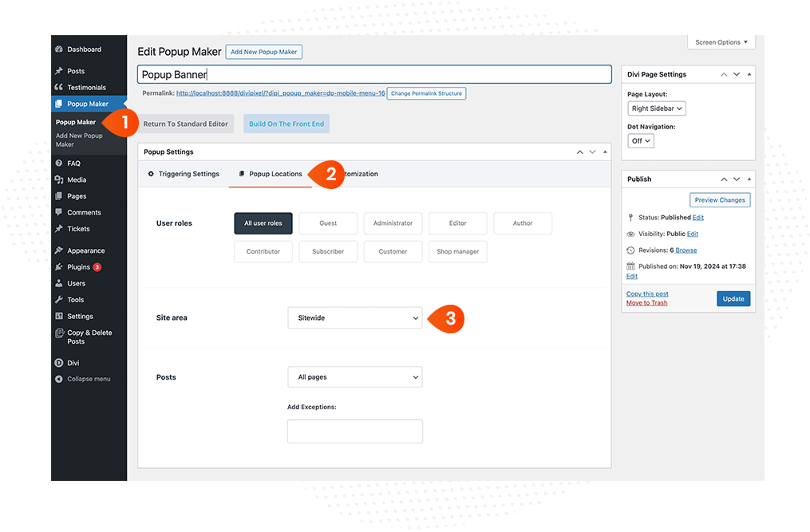This screenshot has width=810, height=532.
Task: Click the Plugins update count badge
Action: click(97, 267)
